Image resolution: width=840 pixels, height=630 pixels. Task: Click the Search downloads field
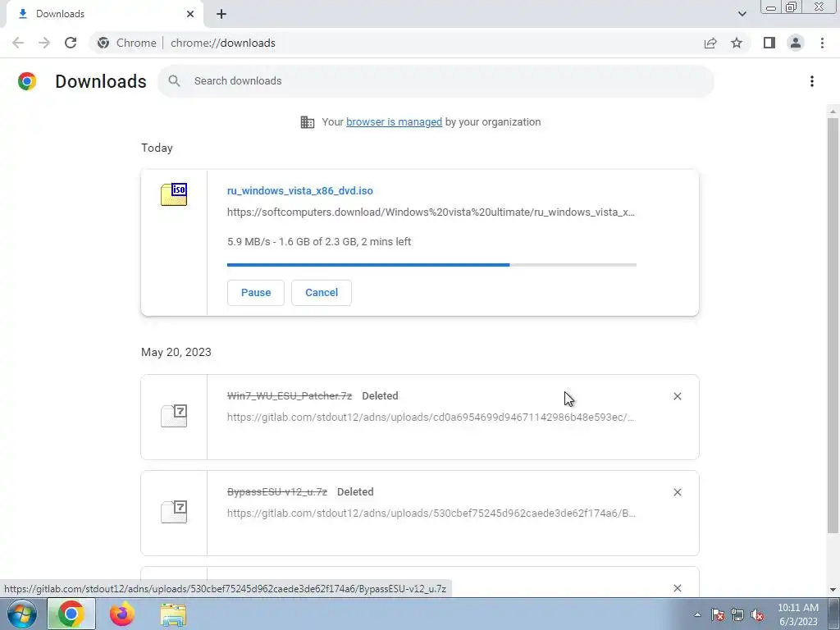[x=436, y=81]
